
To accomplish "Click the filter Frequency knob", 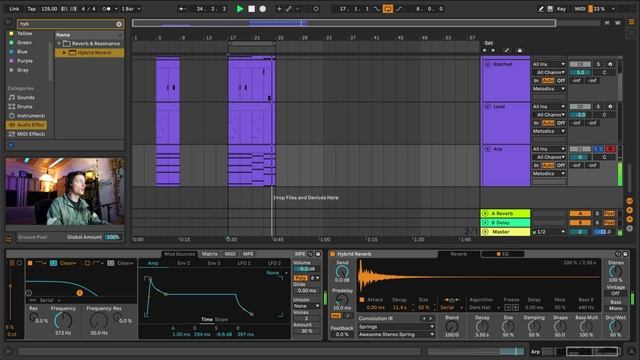I will [63, 321].
